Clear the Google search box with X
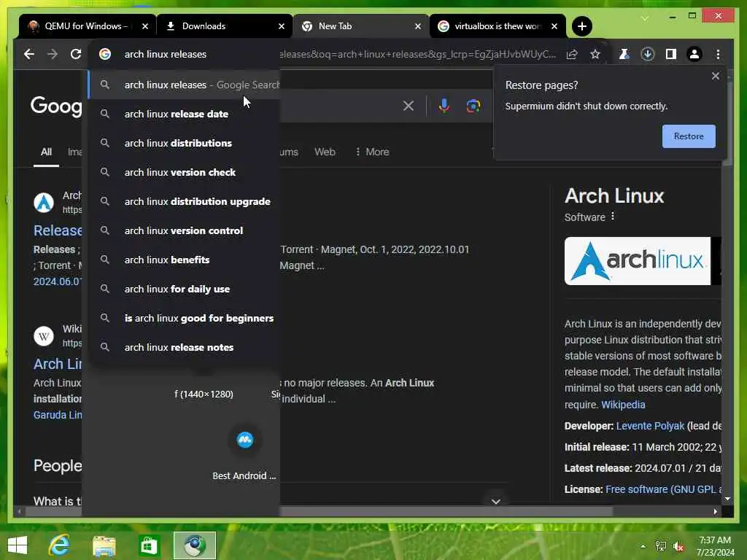The width and height of the screenshot is (747, 560). click(x=409, y=106)
